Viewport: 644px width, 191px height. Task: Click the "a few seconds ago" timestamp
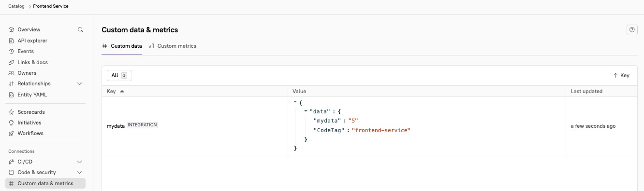click(593, 126)
